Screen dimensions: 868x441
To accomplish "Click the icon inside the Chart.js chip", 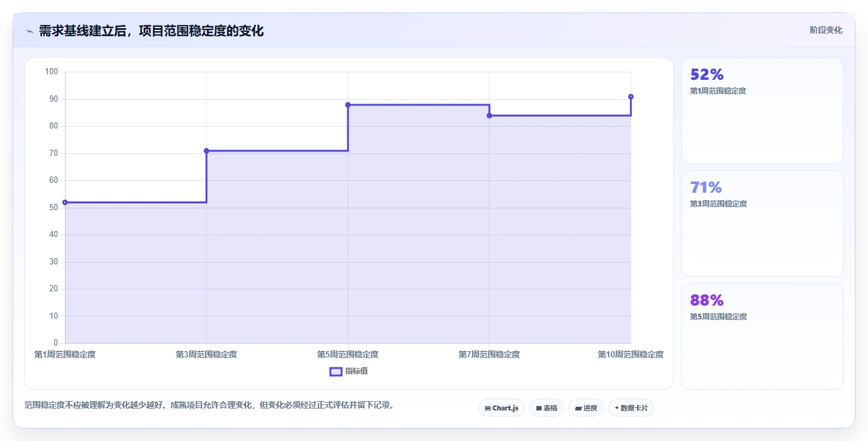I will 488,409.
